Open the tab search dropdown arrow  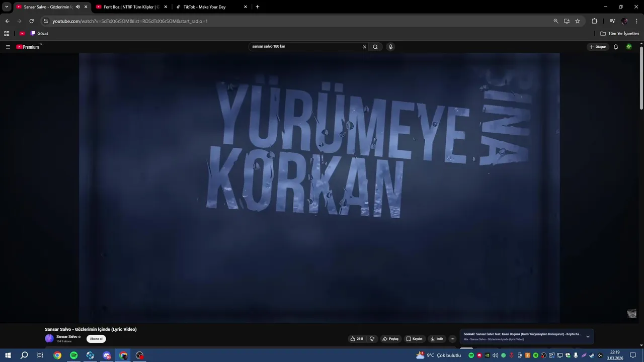coord(7,7)
